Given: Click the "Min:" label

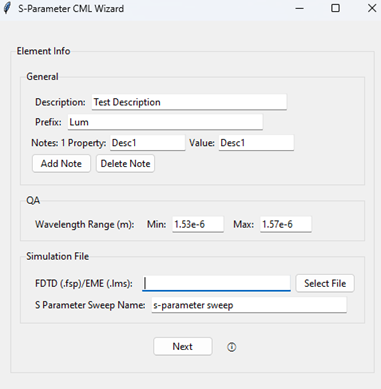Looking at the screenshot, I should point(156,224).
